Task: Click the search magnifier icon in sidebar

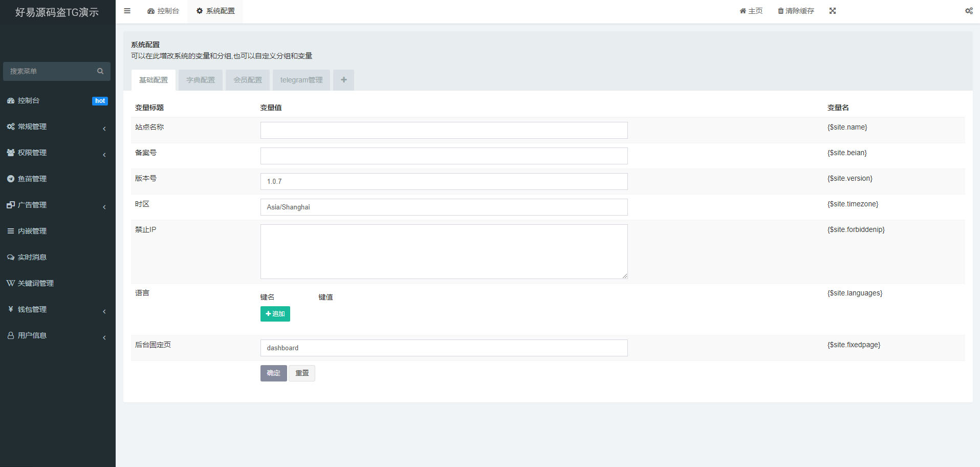Action: pyautogui.click(x=100, y=71)
